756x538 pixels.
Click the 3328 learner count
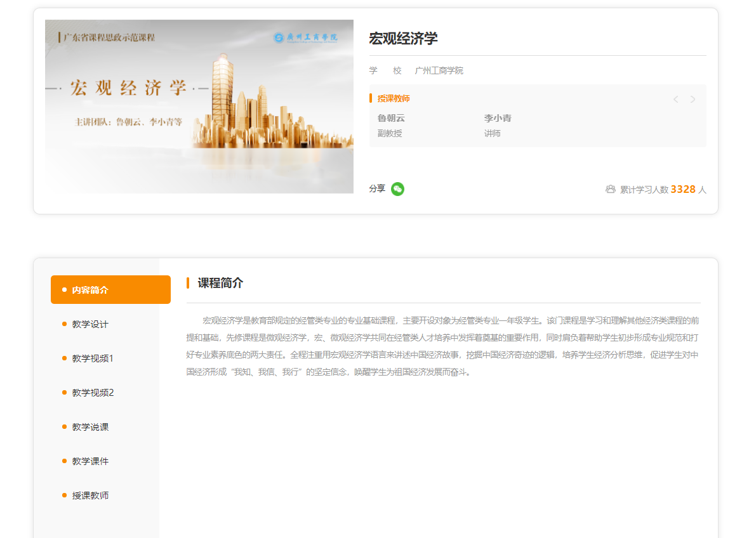point(683,189)
